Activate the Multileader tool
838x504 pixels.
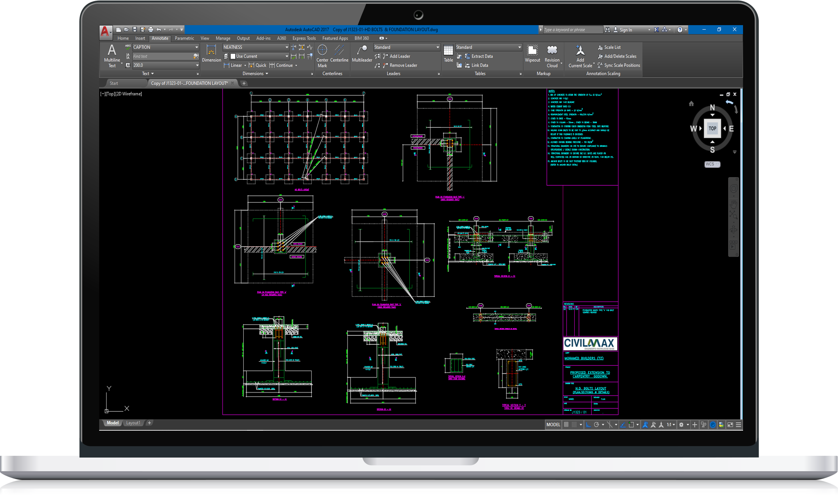362,53
